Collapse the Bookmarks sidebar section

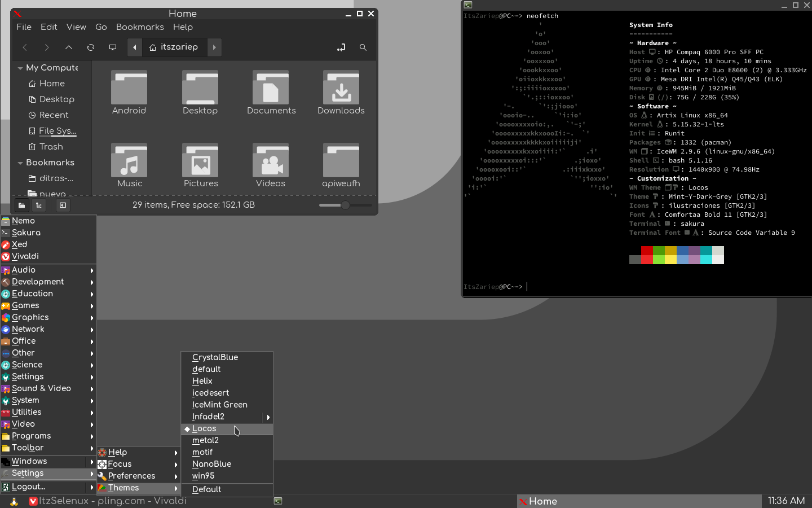pyautogui.click(x=20, y=163)
